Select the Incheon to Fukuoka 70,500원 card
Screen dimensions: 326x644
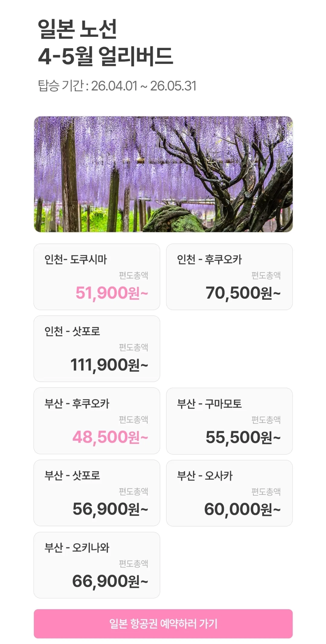point(229,277)
